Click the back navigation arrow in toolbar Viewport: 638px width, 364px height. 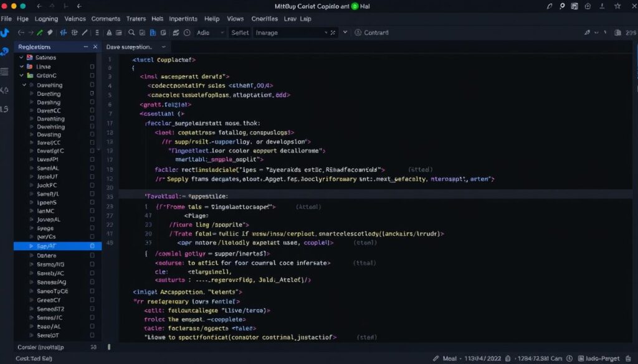click(x=21, y=32)
